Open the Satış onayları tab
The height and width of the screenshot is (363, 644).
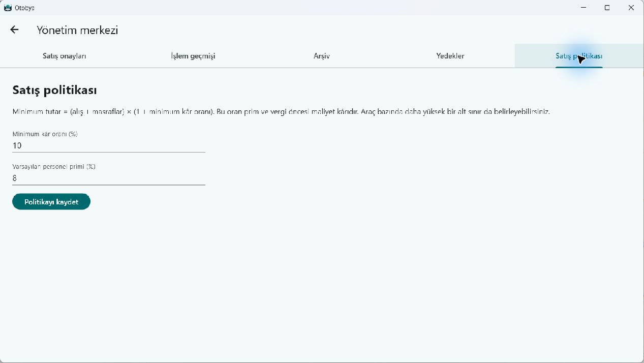pyautogui.click(x=65, y=56)
